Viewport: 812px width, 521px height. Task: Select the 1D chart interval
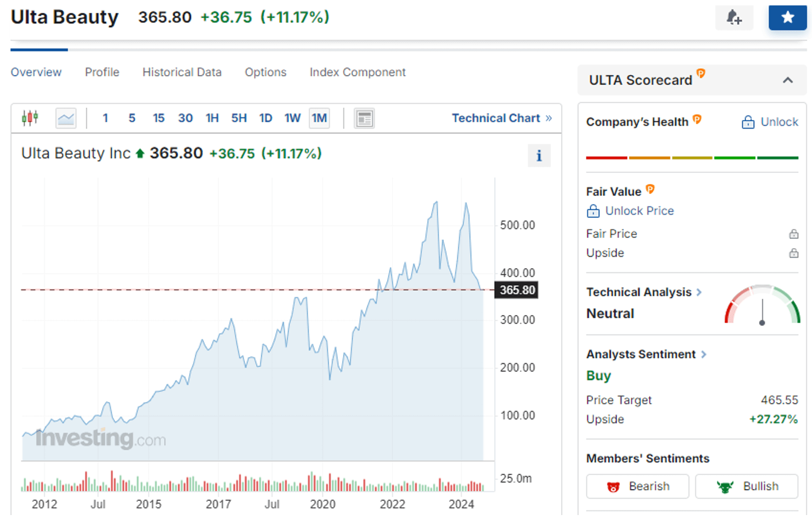click(x=265, y=118)
